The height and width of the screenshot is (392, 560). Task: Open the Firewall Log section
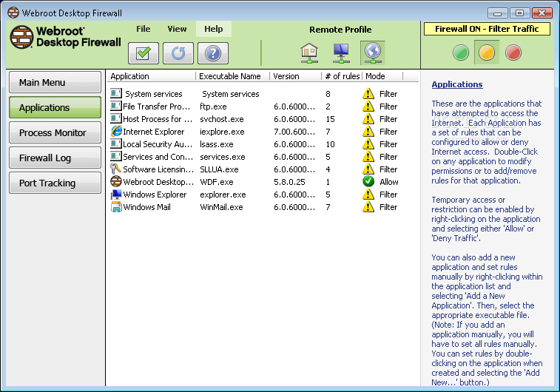click(x=55, y=158)
